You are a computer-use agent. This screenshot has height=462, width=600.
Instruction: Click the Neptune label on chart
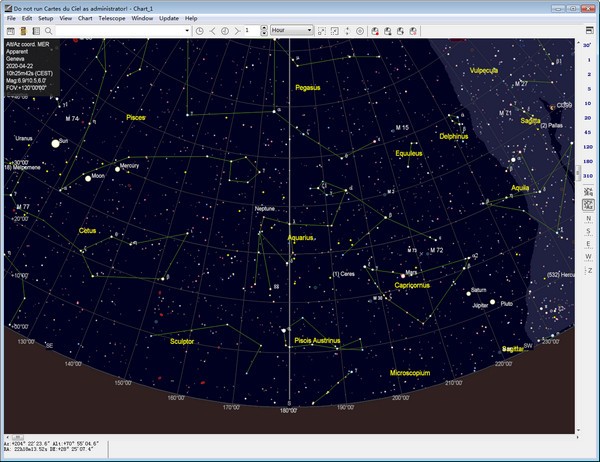coord(265,208)
